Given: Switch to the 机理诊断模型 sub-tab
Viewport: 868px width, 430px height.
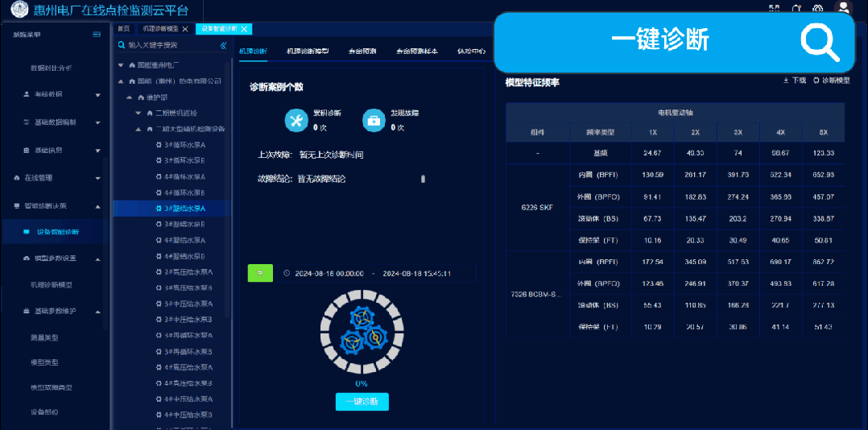Looking at the screenshot, I should (308, 51).
